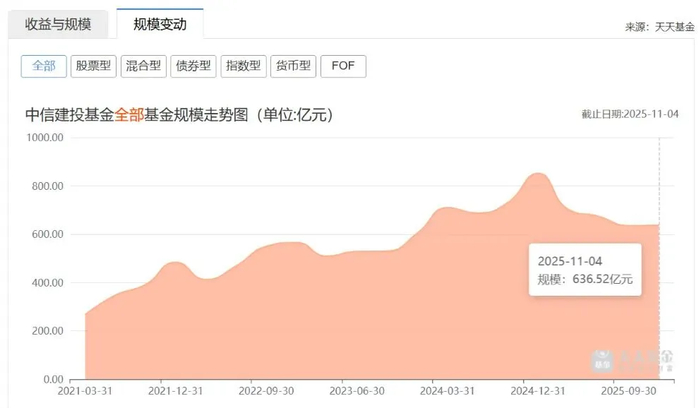700x408 pixels.
Task: Click the 800.00 y-axis label
Action: coord(47,186)
